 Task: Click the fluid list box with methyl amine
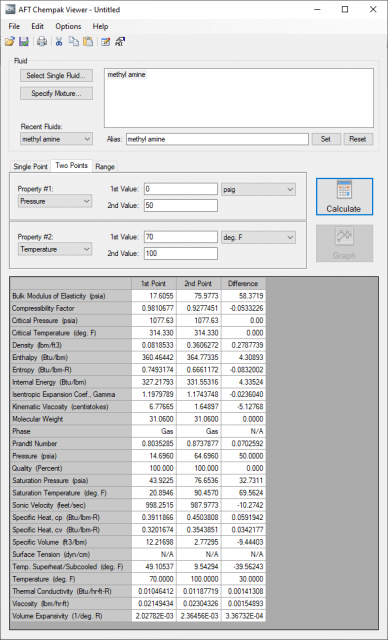click(x=239, y=98)
